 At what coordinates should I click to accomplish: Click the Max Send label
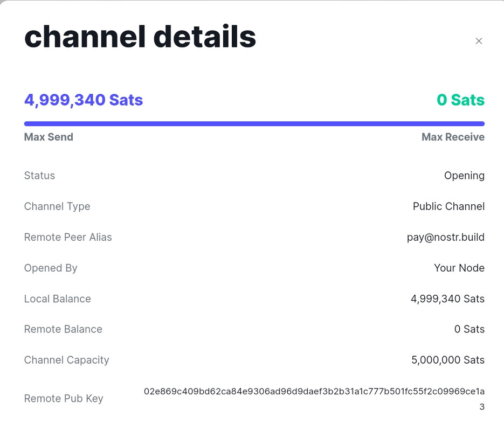click(49, 137)
